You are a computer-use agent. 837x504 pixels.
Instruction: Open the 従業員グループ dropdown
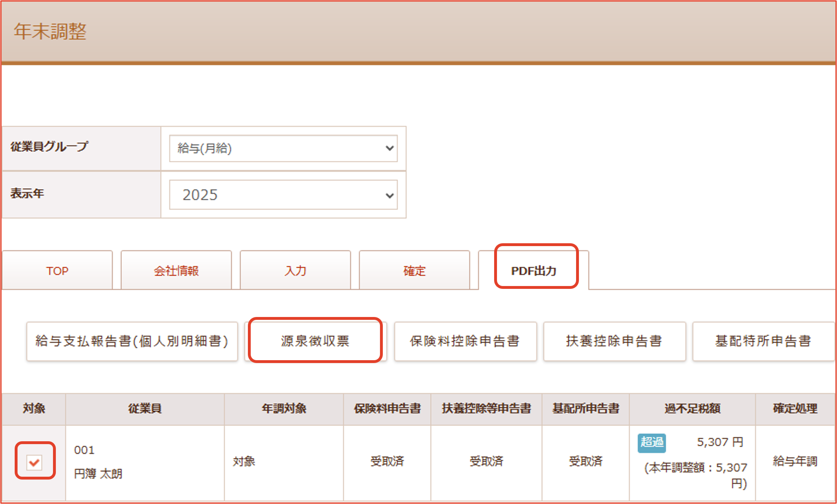click(283, 148)
